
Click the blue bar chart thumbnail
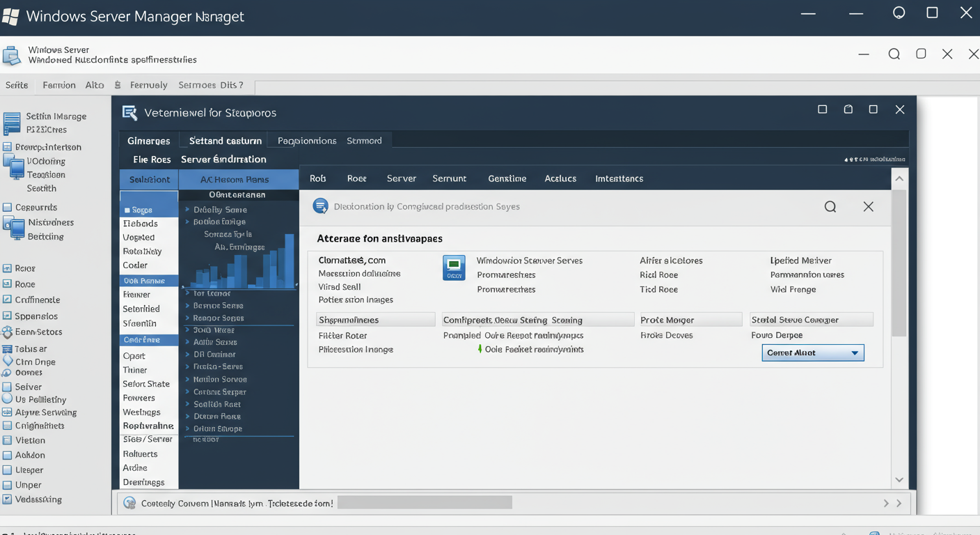(239, 263)
